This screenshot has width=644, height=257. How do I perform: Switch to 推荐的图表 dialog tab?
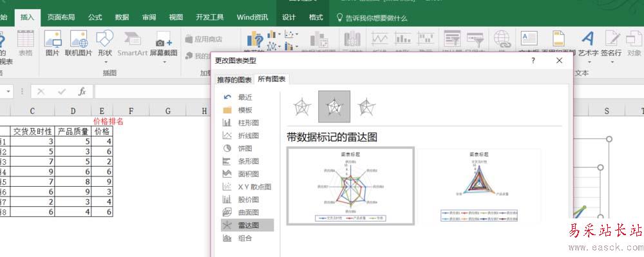[234, 80]
